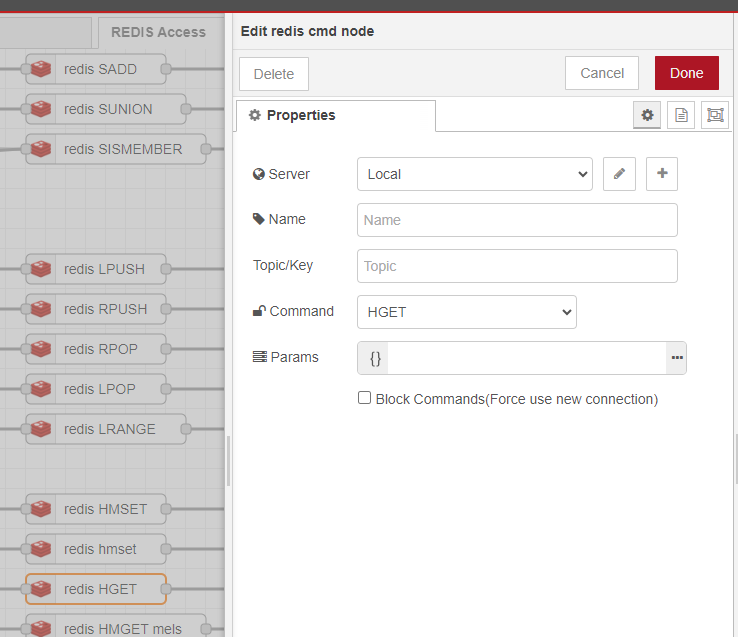Screen dimensions: 738x637
Task: Click the Done button
Action: tap(686, 73)
